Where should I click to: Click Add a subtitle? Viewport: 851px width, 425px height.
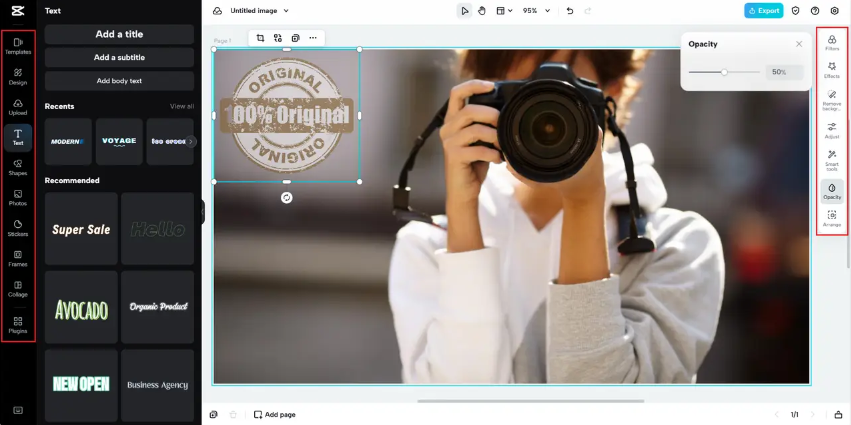click(119, 58)
